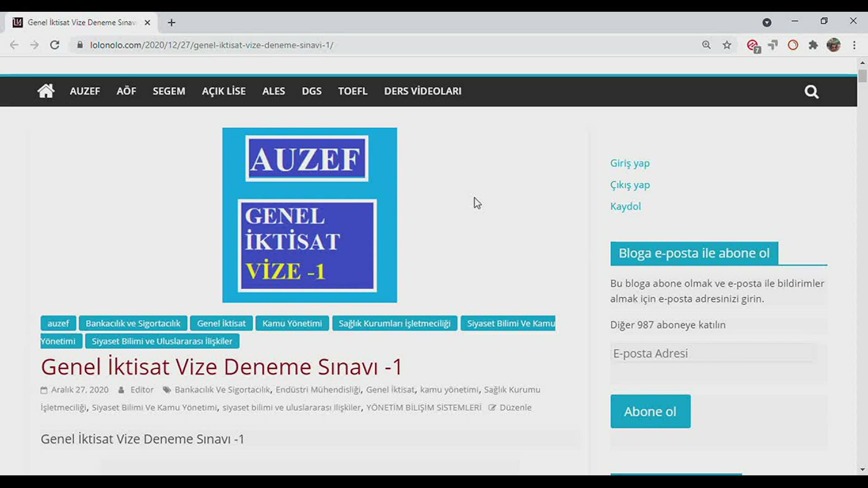Open a new tab with the plus icon
This screenshot has width=868, height=488.
[x=171, y=23]
